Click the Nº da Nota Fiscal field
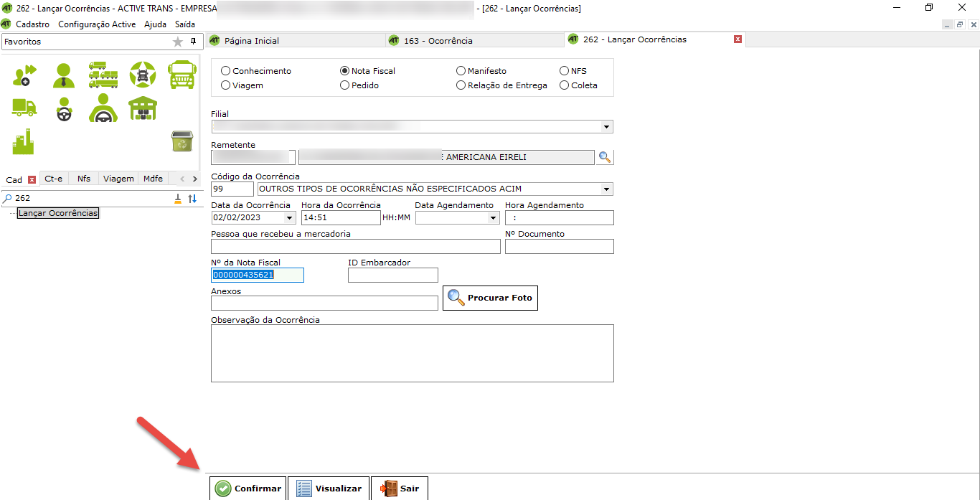The image size is (980, 500). click(258, 275)
